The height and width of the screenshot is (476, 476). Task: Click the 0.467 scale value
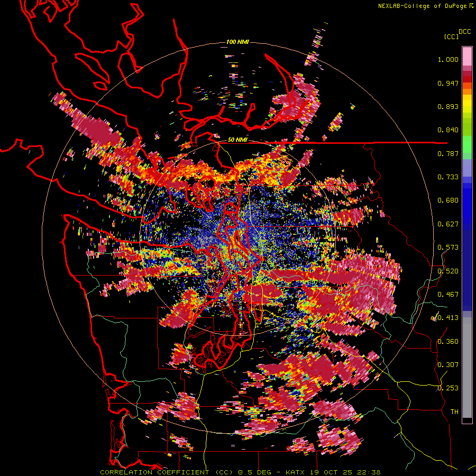pyautogui.click(x=448, y=295)
